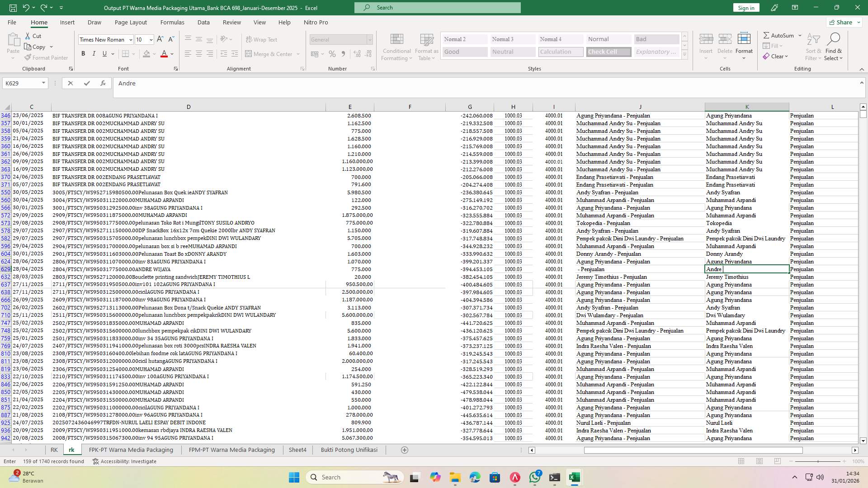
Task: Click Find & Select in the Editing group
Action: point(834,47)
